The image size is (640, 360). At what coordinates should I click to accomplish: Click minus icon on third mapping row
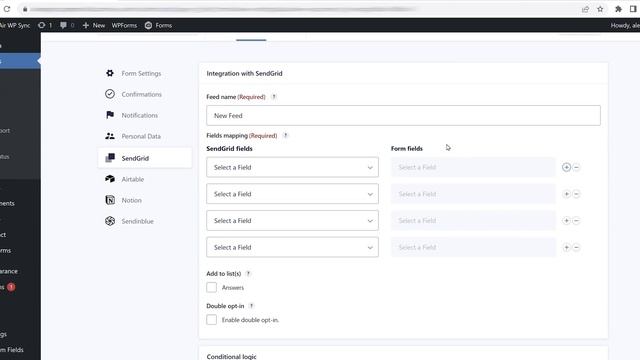pyautogui.click(x=576, y=220)
